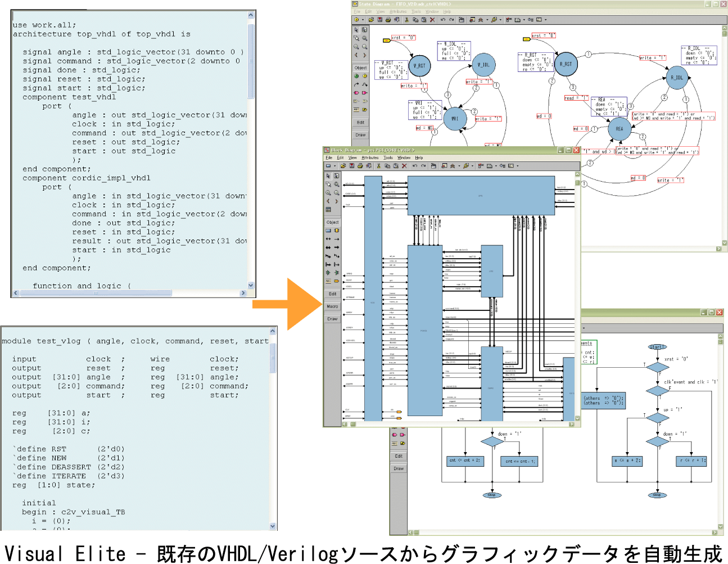Viewport: 728px width, 564px height.
Task: Click Cut scissors icon in Block Diagram toolbar
Action: click(379, 166)
